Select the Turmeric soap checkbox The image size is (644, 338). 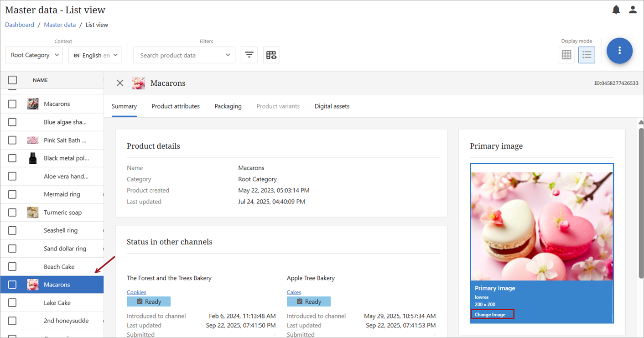12,213
